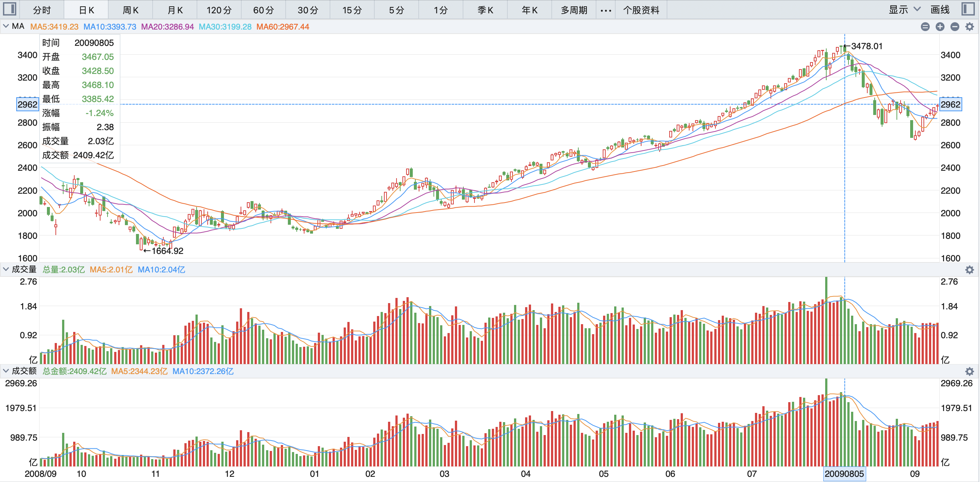
Task: Click the 画线 drawing button
Action: [940, 10]
